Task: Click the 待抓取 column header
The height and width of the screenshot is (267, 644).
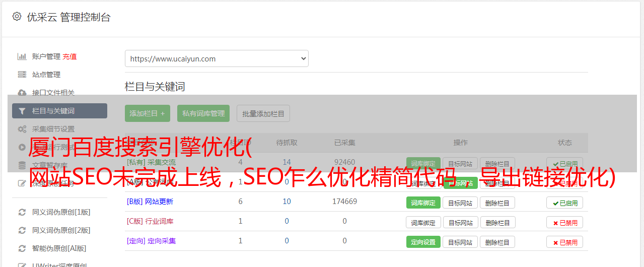Action: 287,143
